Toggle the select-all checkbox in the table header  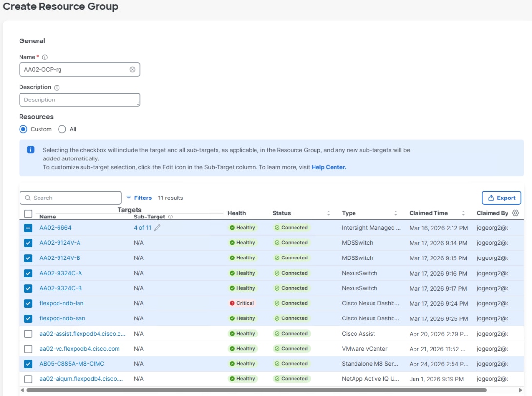pyautogui.click(x=28, y=214)
